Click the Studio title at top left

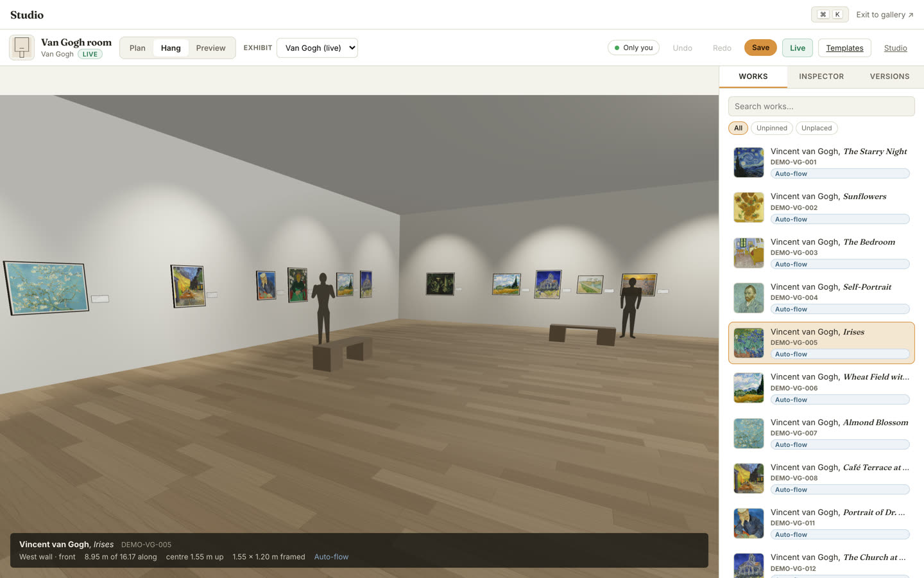[x=27, y=15]
